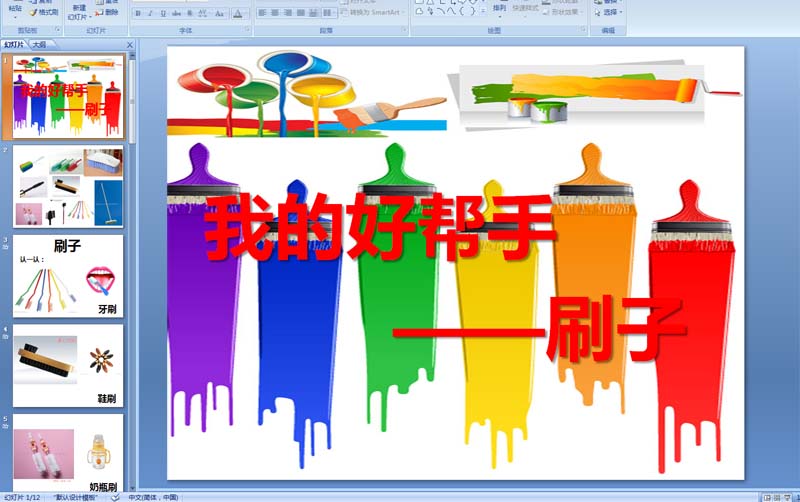Click the thumbnail pane vertical scrollbar

pyautogui.click(x=133, y=271)
